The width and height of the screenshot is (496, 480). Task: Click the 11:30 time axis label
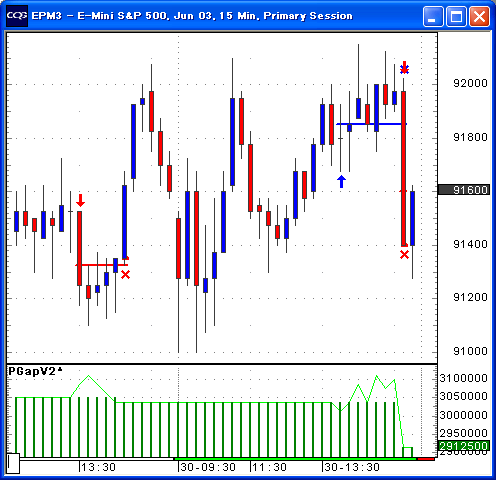click(269, 467)
